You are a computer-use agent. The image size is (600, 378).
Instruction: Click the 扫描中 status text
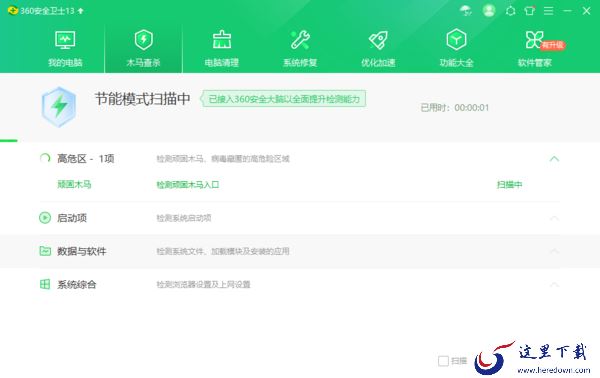[509, 185]
